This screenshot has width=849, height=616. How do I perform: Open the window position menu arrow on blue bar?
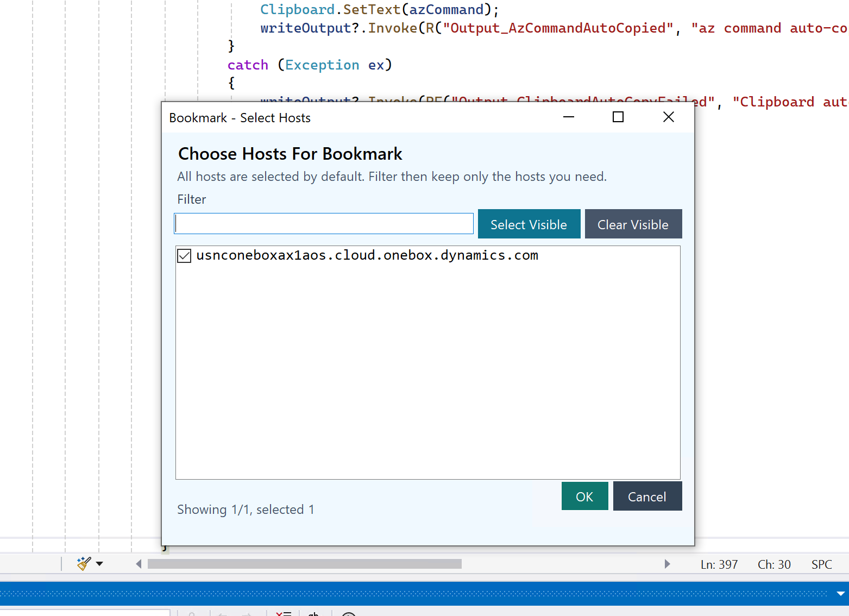[x=840, y=594]
